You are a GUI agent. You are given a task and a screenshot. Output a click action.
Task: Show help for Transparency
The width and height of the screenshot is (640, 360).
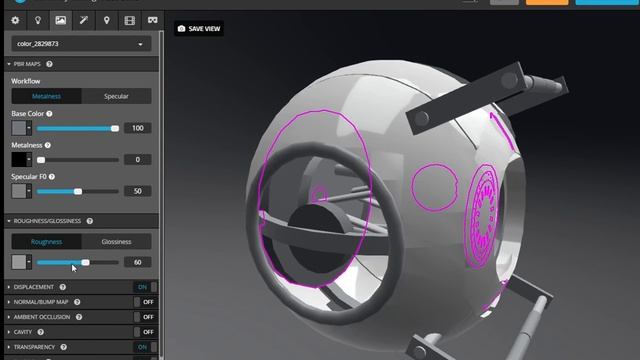click(x=64, y=347)
